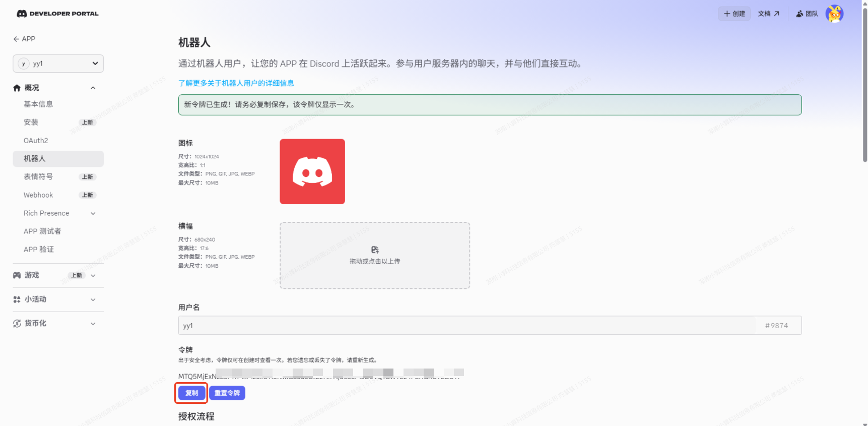Click the 团队 button in the header
This screenshot has width=868, height=426.
click(807, 14)
